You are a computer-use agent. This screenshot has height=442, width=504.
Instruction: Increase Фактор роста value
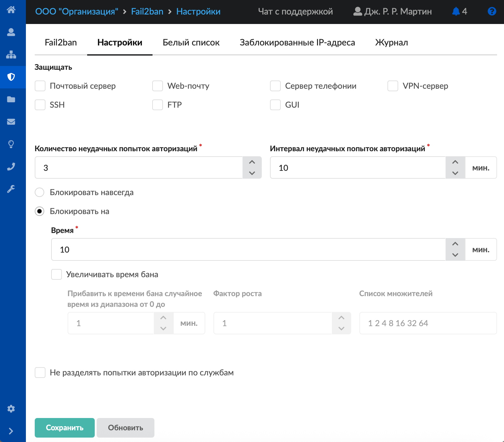tap(341, 318)
